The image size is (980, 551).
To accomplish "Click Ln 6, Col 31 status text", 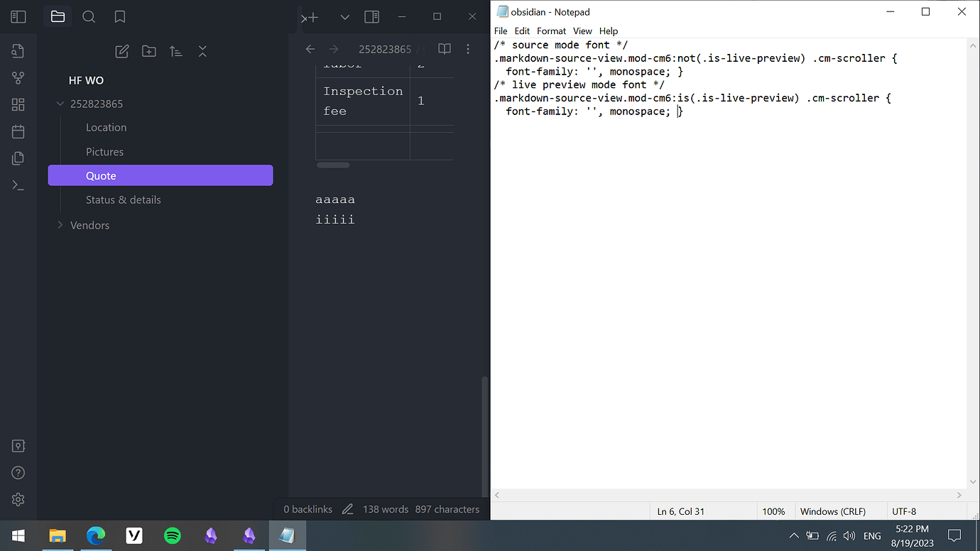I will [x=681, y=511].
